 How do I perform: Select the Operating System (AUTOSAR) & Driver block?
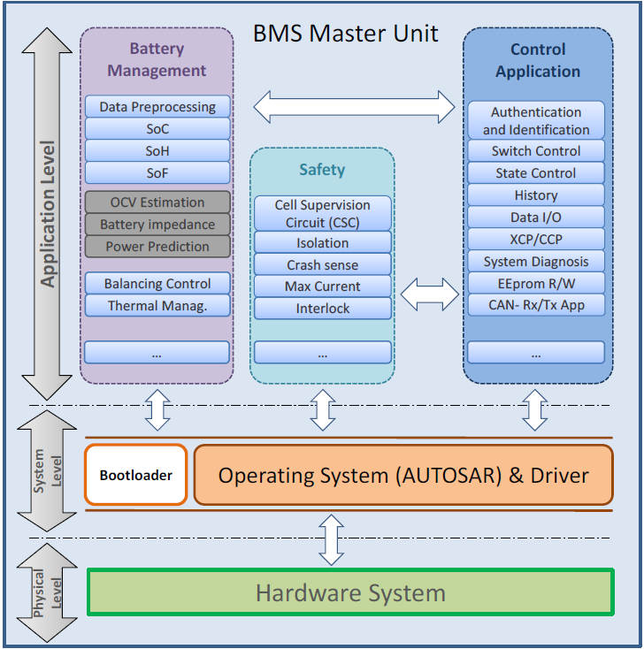[x=403, y=476]
